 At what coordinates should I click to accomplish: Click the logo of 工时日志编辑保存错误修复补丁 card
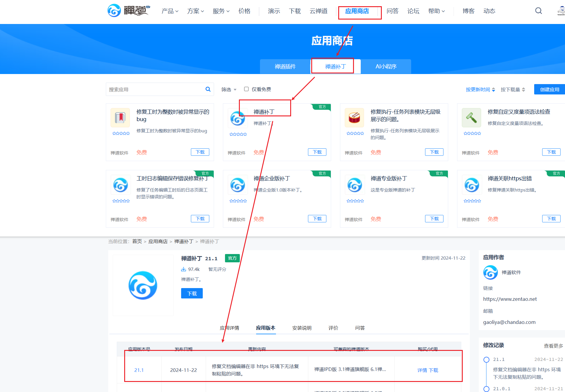click(120, 185)
